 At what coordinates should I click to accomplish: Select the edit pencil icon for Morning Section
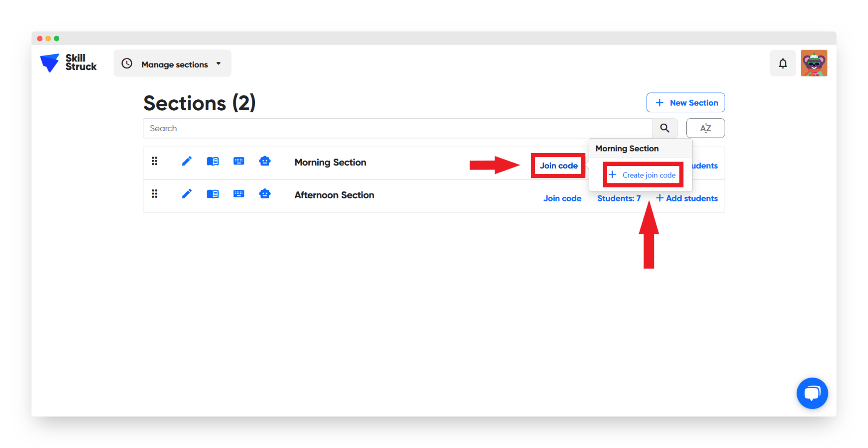click(187, 161)
